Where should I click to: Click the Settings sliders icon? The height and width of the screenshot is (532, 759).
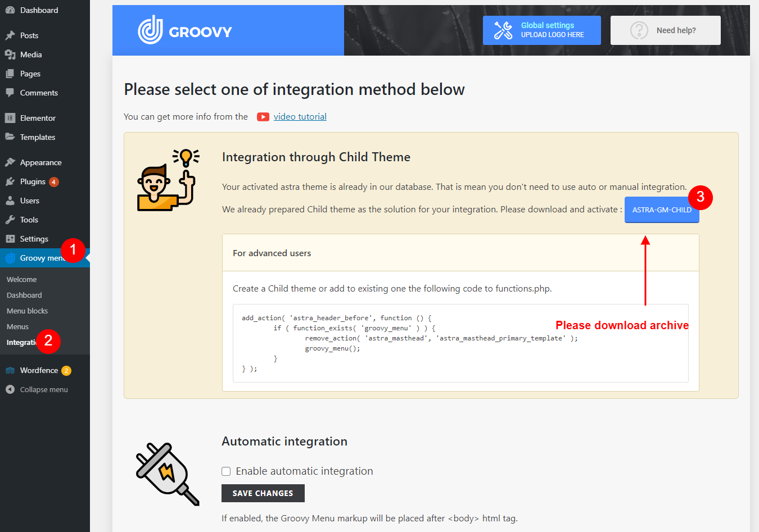10,239
